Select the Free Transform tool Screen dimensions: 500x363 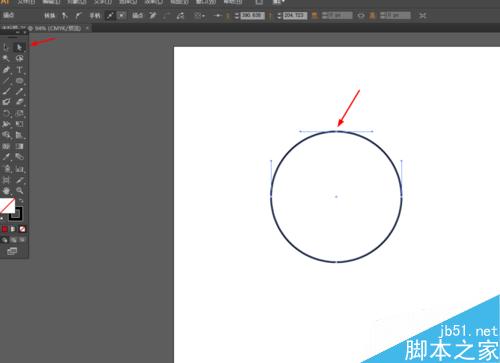click(x=19, y=124)
